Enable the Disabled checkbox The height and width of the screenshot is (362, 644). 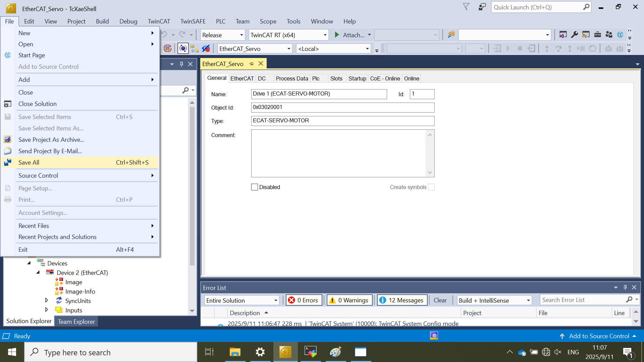pos(255,187)
